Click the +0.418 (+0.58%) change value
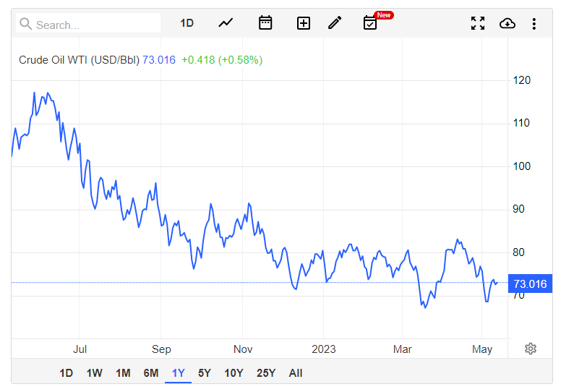The width and height of the screenshot is (561, 392). (x=222, y=60)
